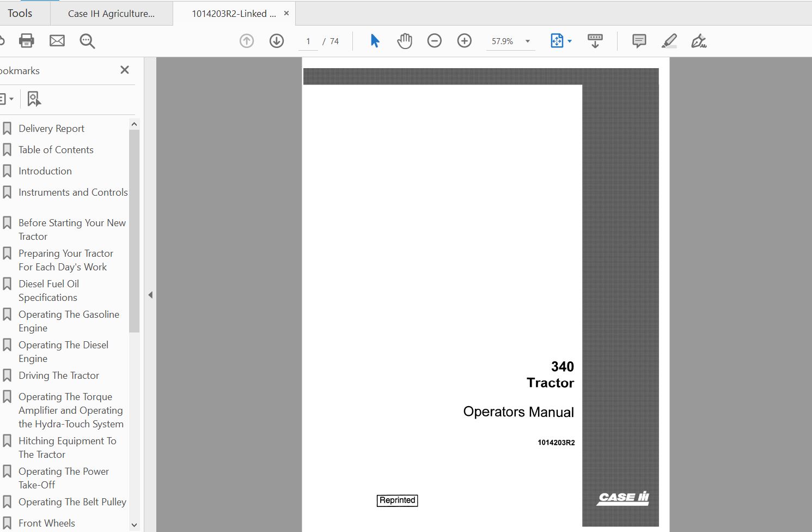The height and width of the screenshot is (532, 812).
Task: Open the Case IH Agriculture tab
Action: coord(112,13)
